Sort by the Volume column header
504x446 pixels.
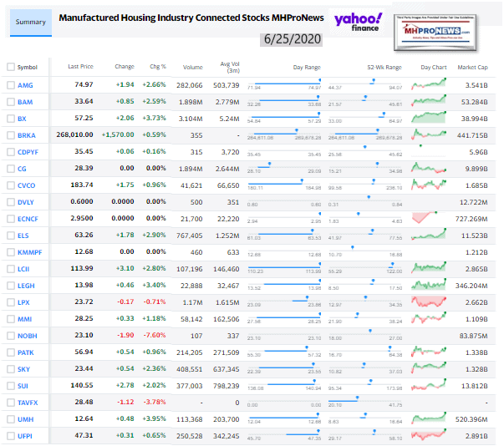[193, 67]
